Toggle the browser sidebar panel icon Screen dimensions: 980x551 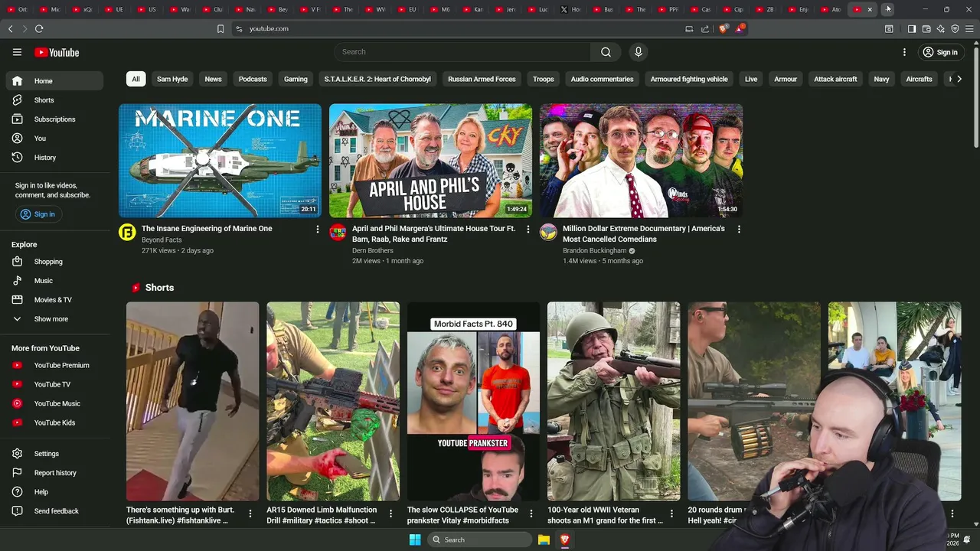coord(912,28)
